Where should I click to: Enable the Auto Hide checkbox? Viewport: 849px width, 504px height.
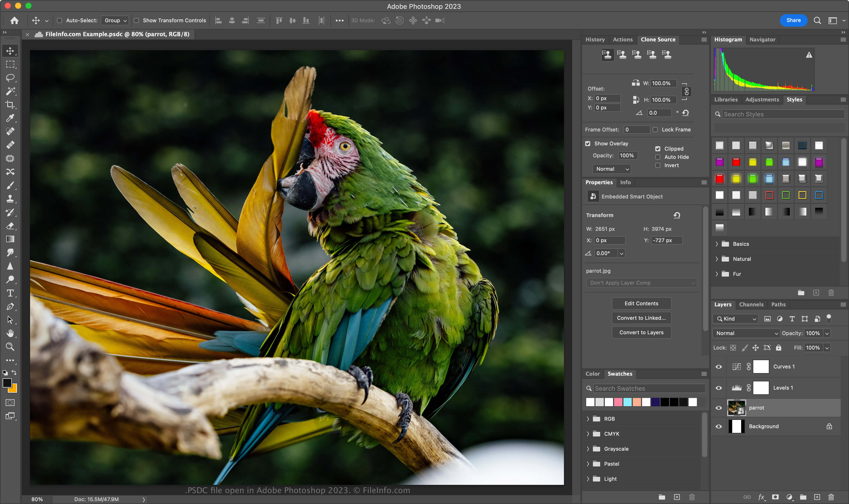point(658,157)
